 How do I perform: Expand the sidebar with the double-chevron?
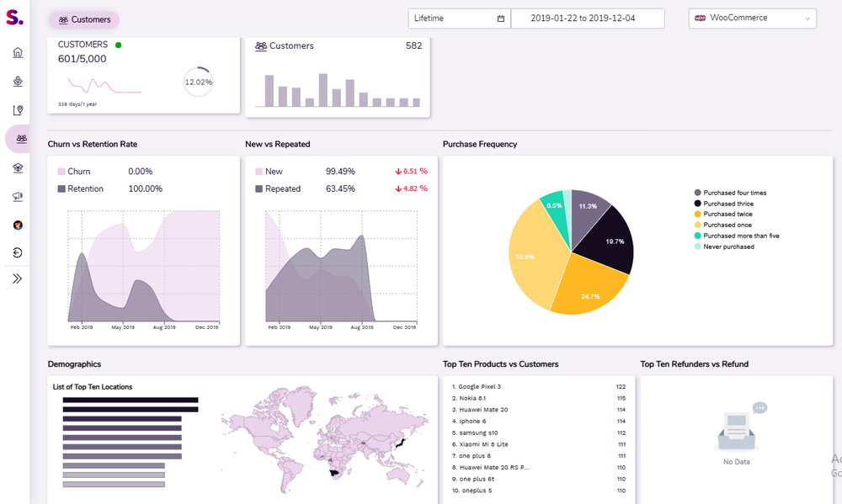pos(17,279)
